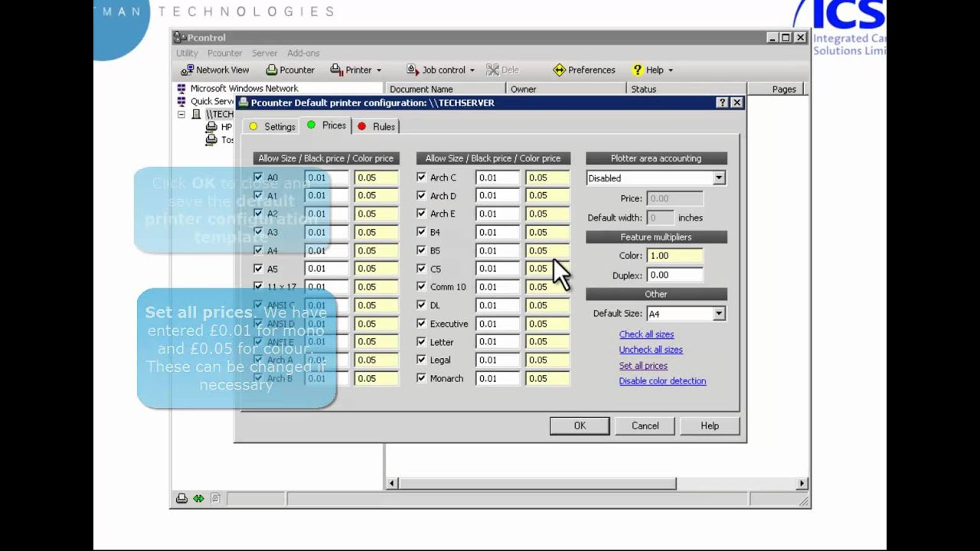Click the printer icon in status bar
This screenshot has width=980, height=551.
pos(181,499)
